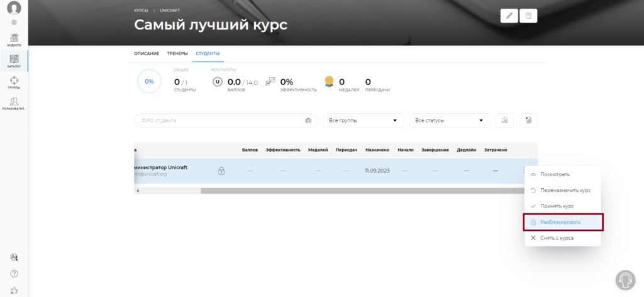
Task: Open language translate icon in sidebar
Action: click(x=14, y=257)
